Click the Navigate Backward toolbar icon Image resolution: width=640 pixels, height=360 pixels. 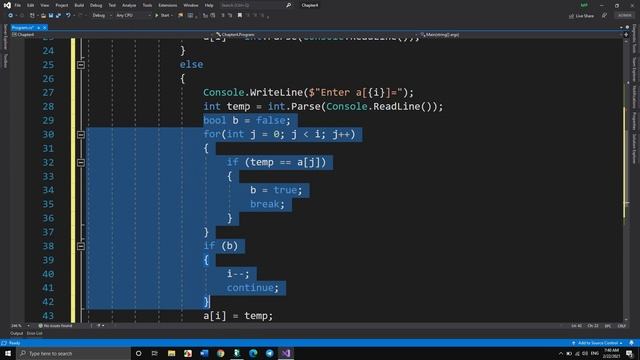pyautogui.click(x=10, y=16)
